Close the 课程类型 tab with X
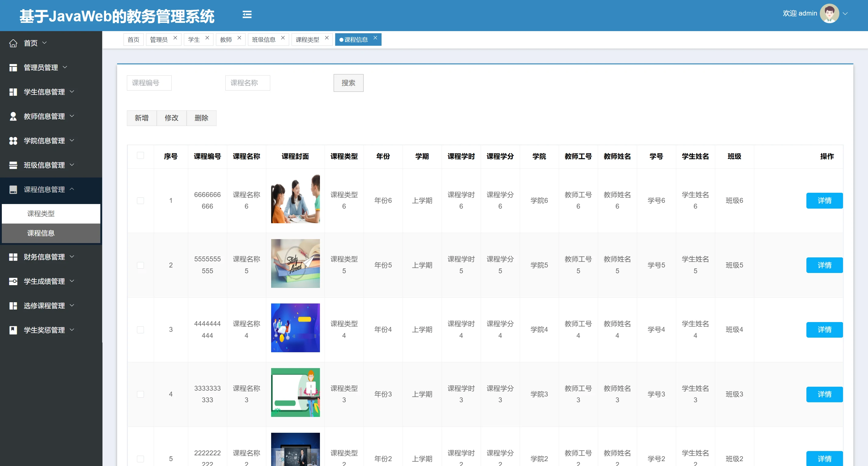Image resolution: width=868 pixels, height=466 pixels. click(x=327, y=38)
